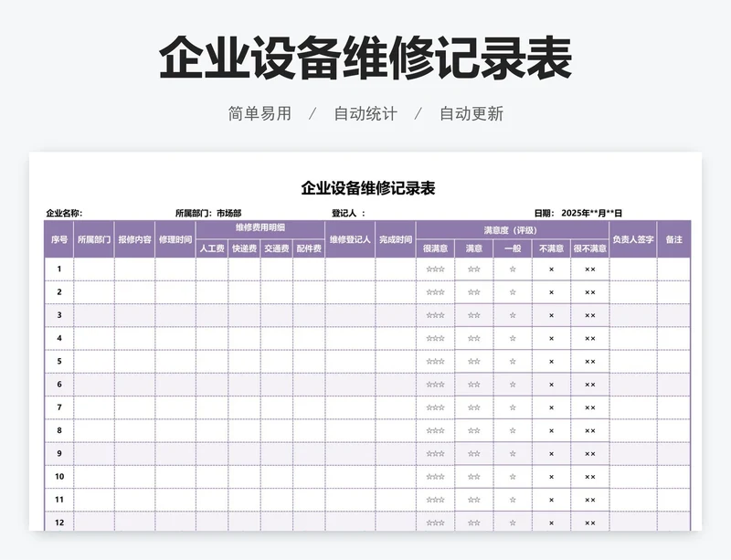Viewport: 731px width, 560px height.
Task: Choose two-star rating in row 12
Action: tap(474, 523)
